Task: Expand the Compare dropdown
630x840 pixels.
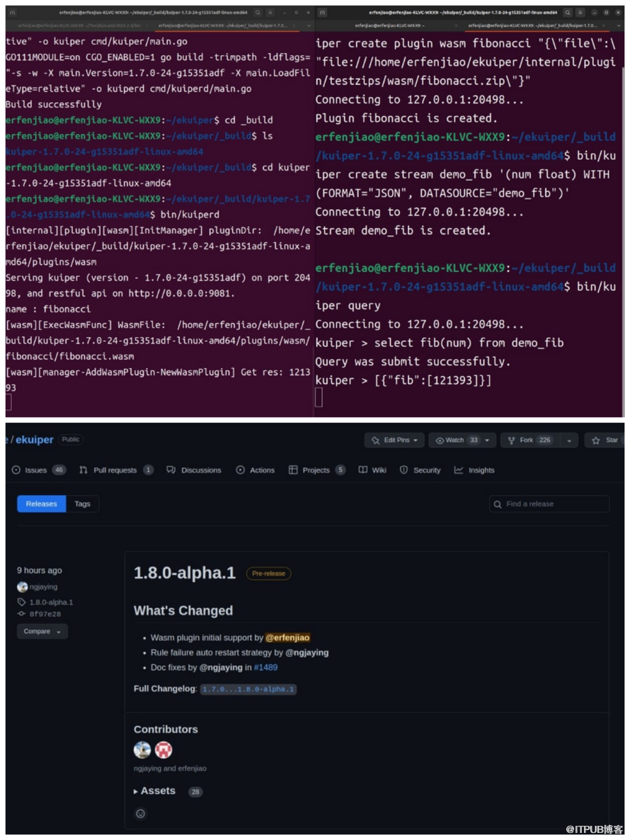Action: [x=42, y=631]
